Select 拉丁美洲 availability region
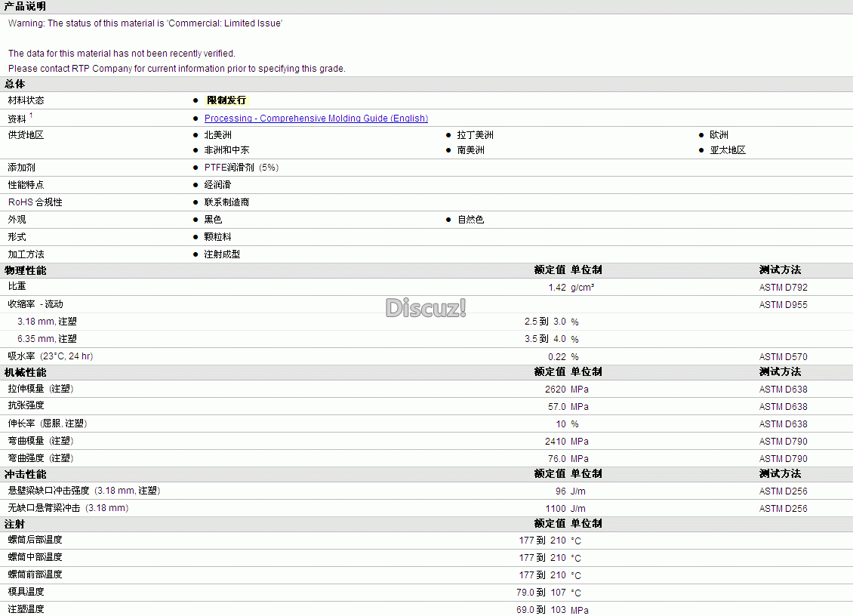The height and width of the screenshot is (616, 853). 475,135
